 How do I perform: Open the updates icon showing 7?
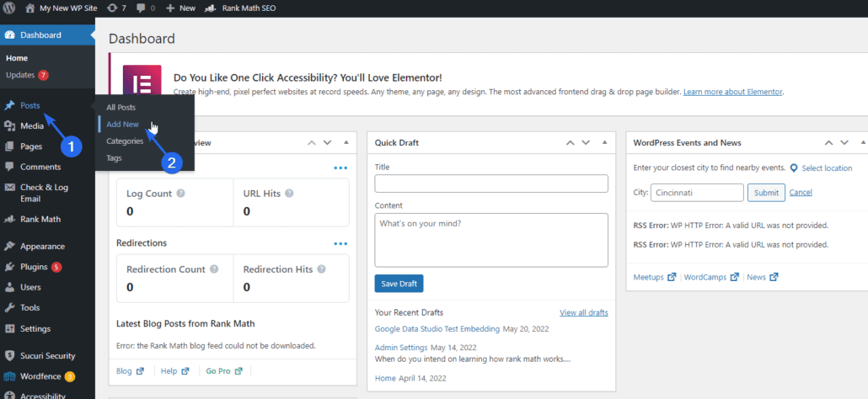(113, 8)
